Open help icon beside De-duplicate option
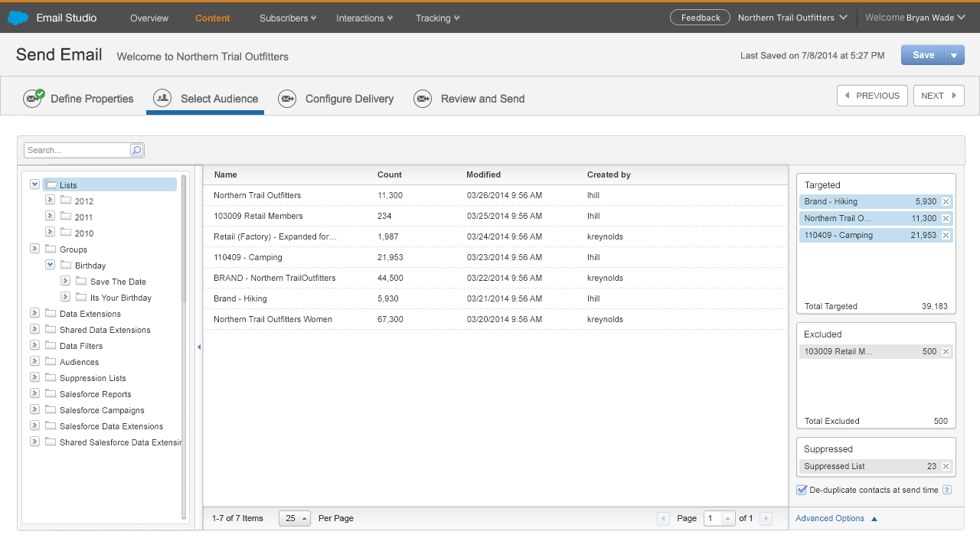This screenshot has height=551, width=980. pos(947,490)
